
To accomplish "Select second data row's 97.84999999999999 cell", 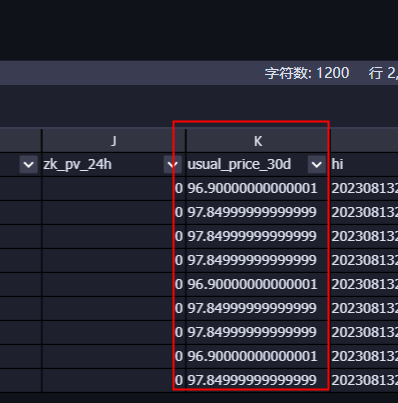I will pos(258,212).
